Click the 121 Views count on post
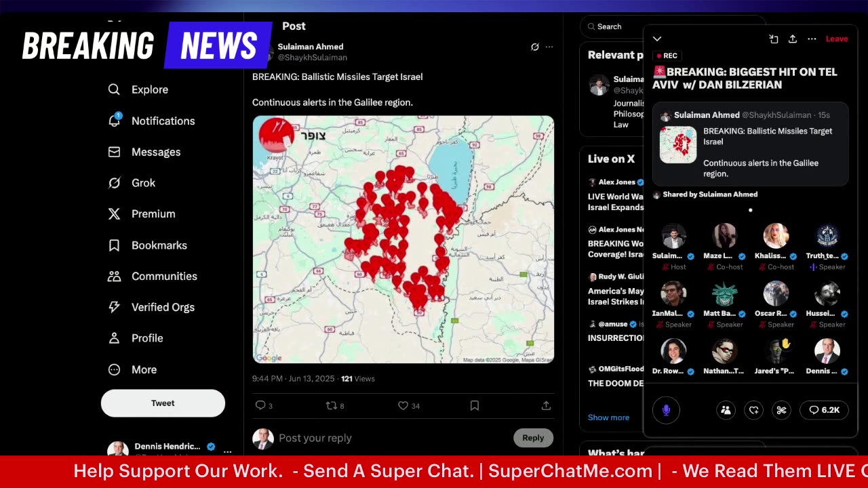The width and height of the screenshot is (868, 488). 358,379
